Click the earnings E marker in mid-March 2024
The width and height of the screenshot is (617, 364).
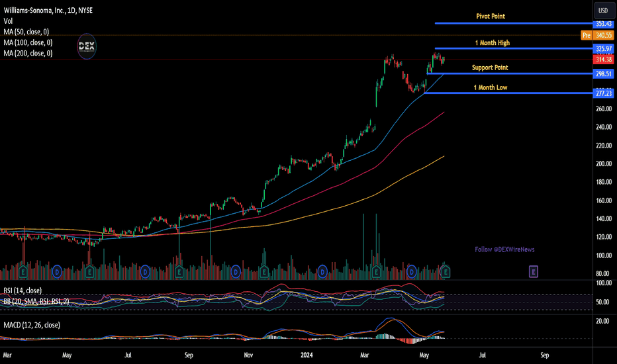[376, 271]
